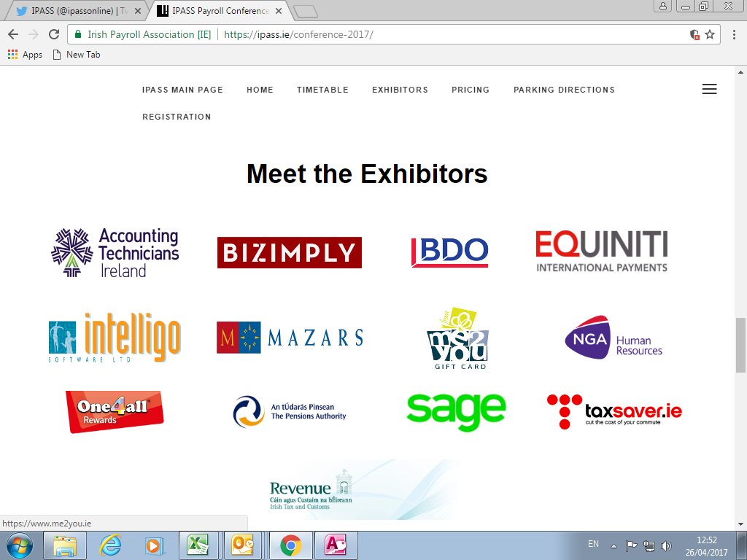Close the IPASS Twitter tab
The height and width of the screenshot is (560, 747).
coord(138,11)
